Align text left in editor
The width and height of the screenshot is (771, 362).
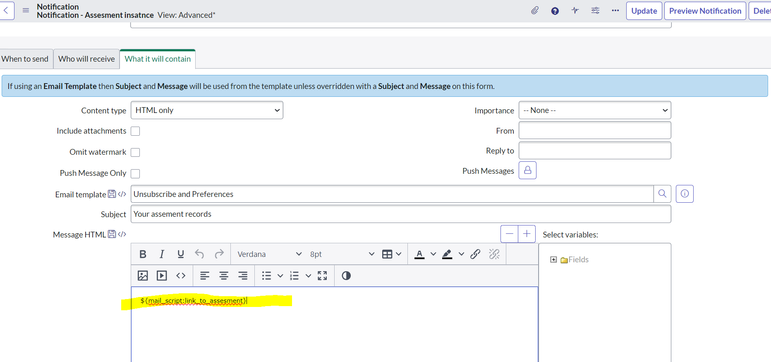[205, 275]
